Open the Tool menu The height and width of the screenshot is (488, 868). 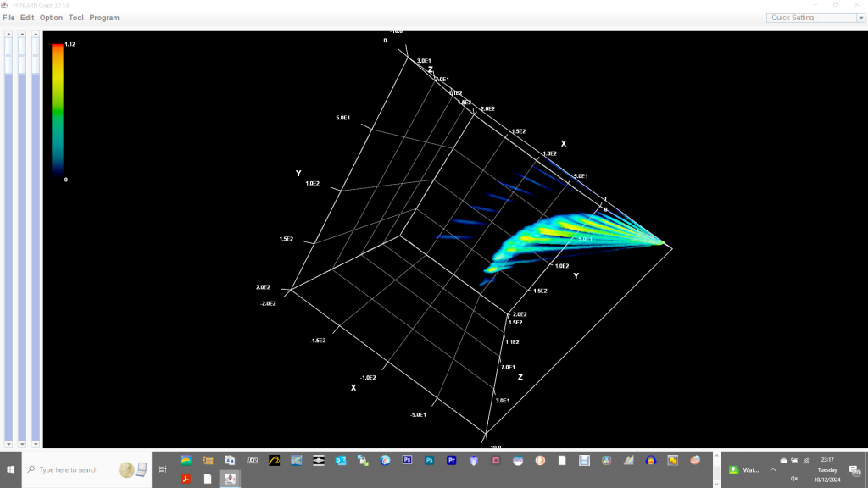pos(75,18)
